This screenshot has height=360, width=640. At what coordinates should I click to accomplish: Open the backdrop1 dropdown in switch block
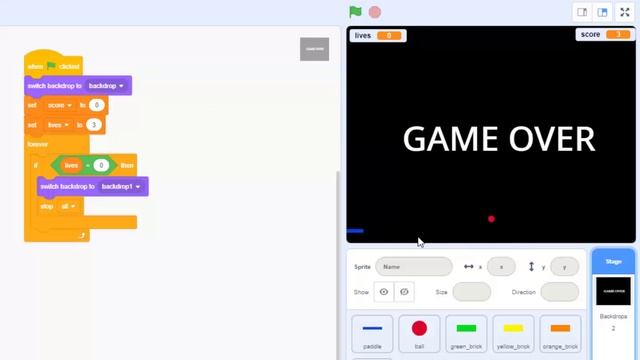click(x=121, y=187)
